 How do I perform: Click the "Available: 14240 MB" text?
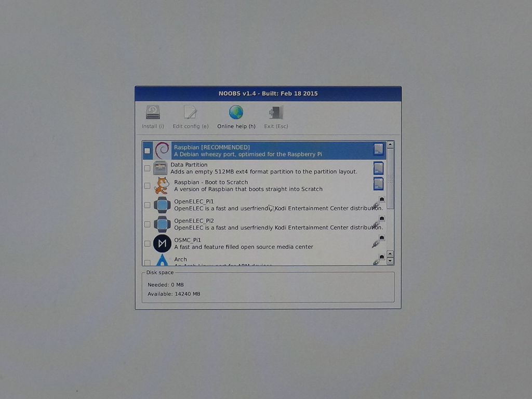pyautogui.click(x=174, y=294)
